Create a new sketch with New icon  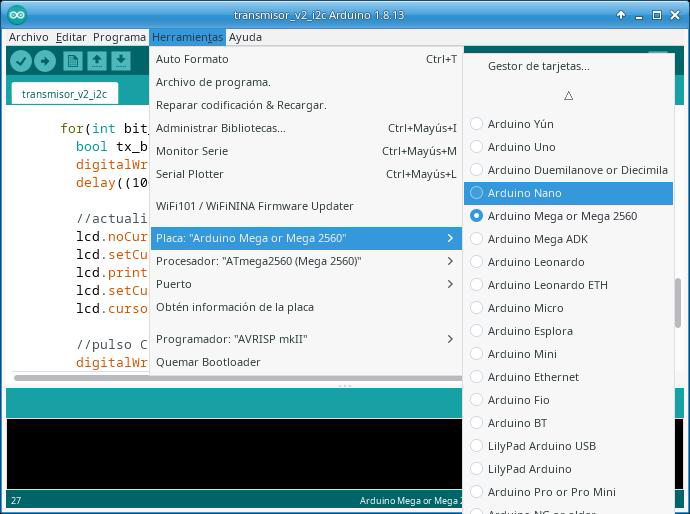73,61
